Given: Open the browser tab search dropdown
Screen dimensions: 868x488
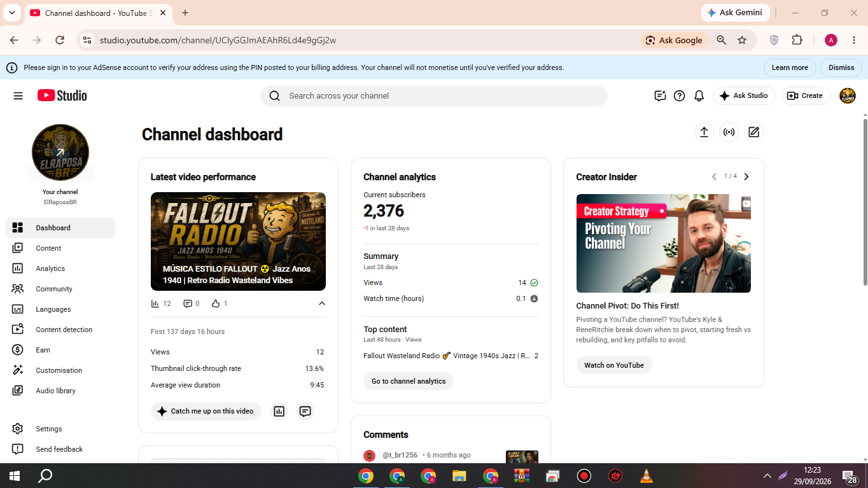Looking at the screenshot, I should coord(11,13).
